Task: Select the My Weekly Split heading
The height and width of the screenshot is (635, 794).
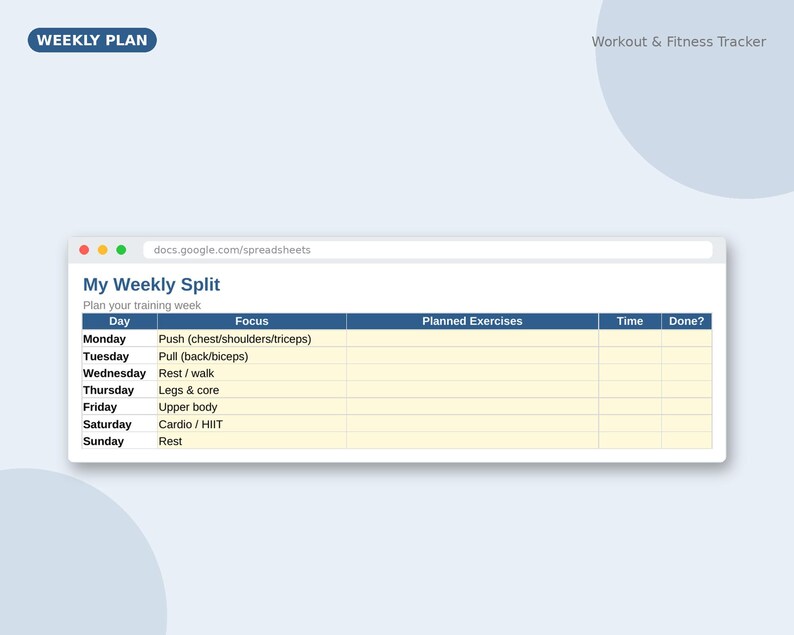Action: [151, 285]
